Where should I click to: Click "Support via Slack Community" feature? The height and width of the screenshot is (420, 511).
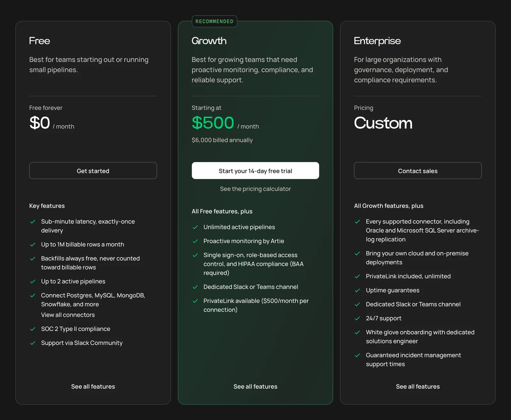pyautogui.click(x=82, y=343)
